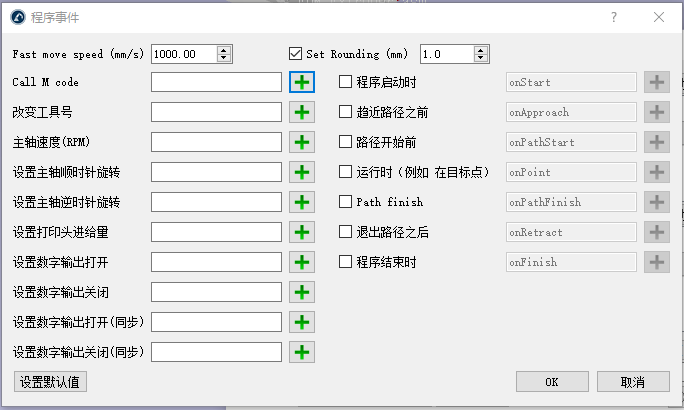Viewport: 684px width, 410px height.
Task: Click gray plus next to onFinish field
Action: (657, 262)
